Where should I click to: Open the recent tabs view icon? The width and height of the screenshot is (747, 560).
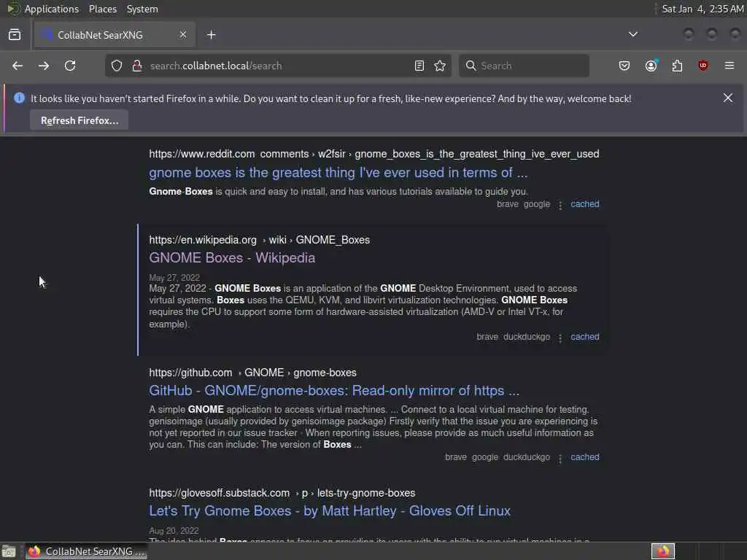pos(15,35)
